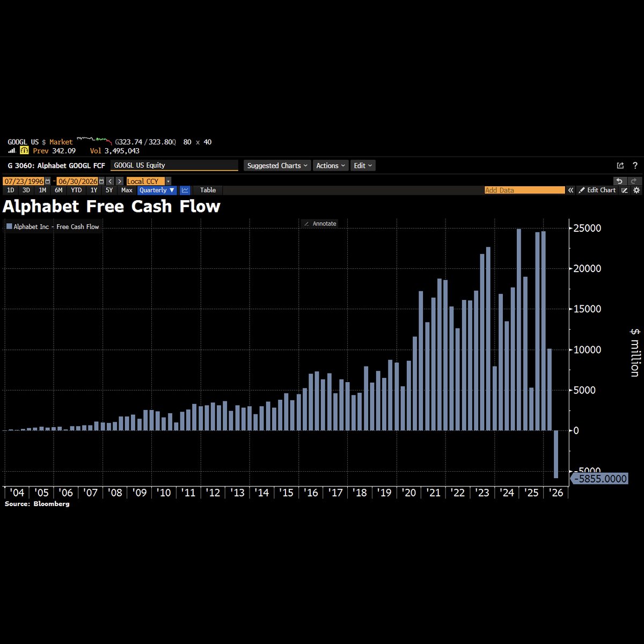This screenshot has height=644, width=644.
Task: Click the signal bars icon near Prev
Action: (11, 151)
